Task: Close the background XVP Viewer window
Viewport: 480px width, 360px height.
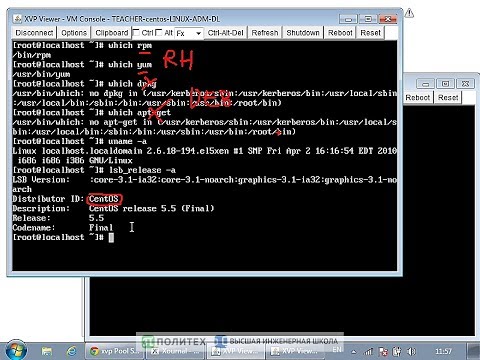Action: coord(465,84)
